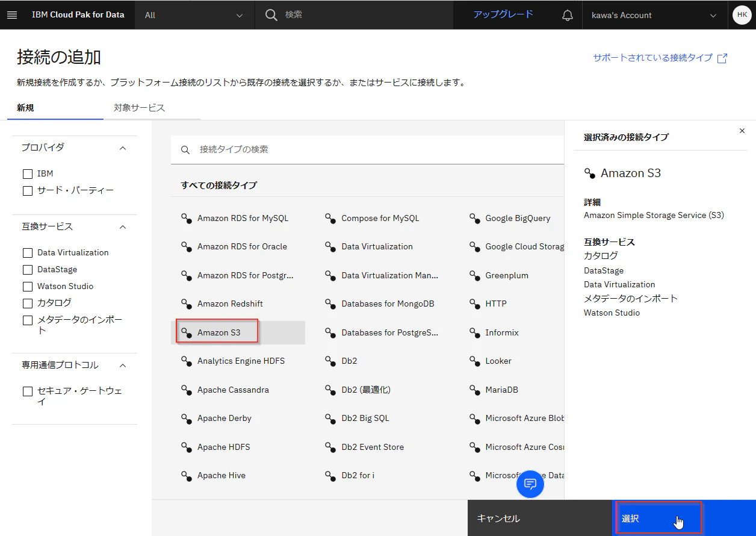
Task: Check the IBM provider checkbox
Action: (27, 174)
